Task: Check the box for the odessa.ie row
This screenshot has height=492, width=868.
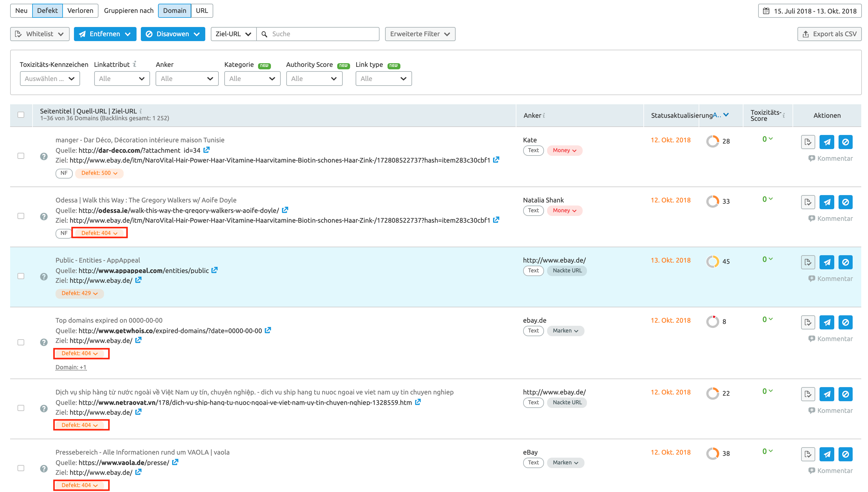Action: pos(21,216)
